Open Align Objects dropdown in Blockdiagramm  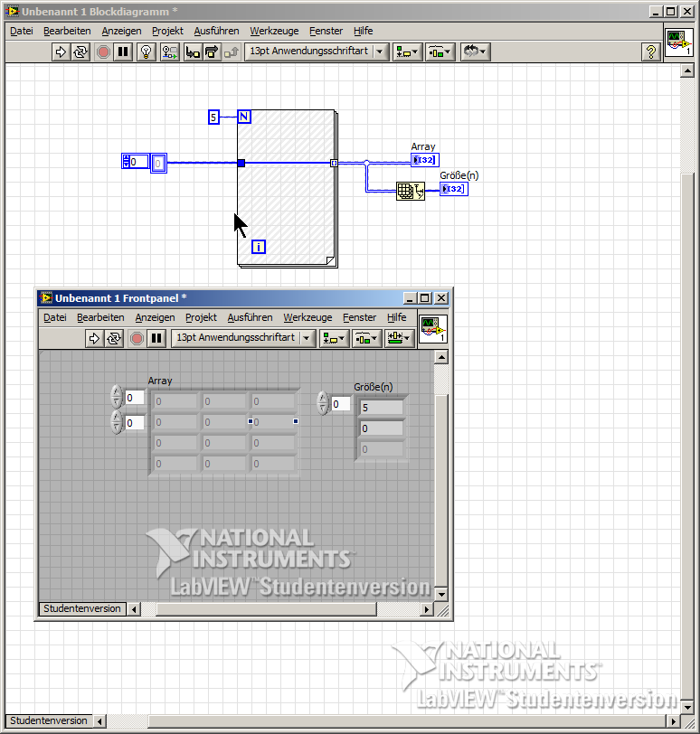pyautogui.click(x=407, y=52)
